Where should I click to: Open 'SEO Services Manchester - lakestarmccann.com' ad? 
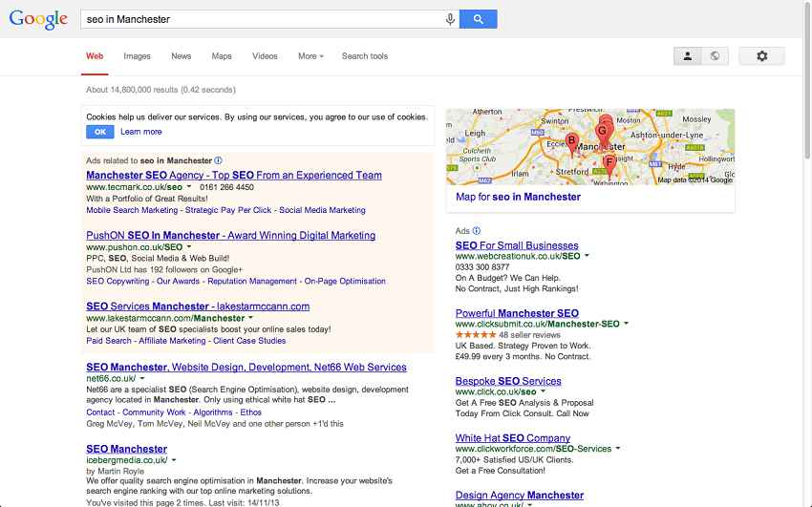click(198, 306)
